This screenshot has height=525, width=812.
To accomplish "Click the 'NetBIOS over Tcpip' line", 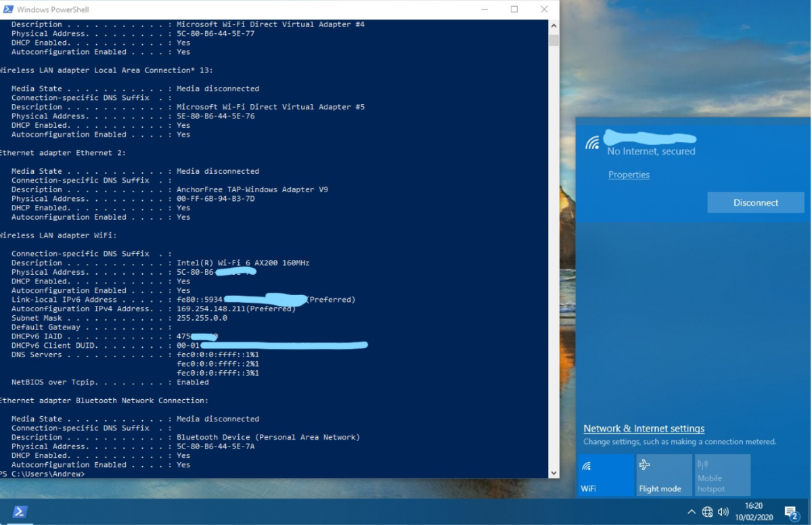I will click(110, 382).
